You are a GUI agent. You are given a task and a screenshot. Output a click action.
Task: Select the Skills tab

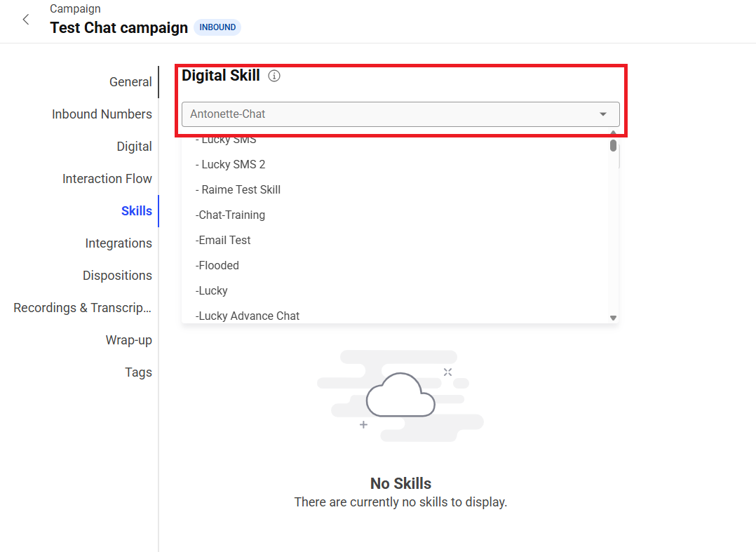click(137, 211)
